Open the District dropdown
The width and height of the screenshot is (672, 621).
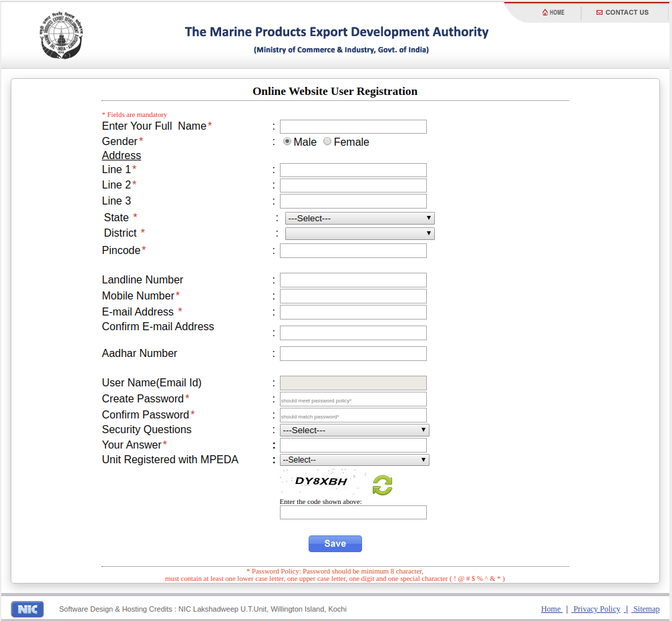point(359,233)
